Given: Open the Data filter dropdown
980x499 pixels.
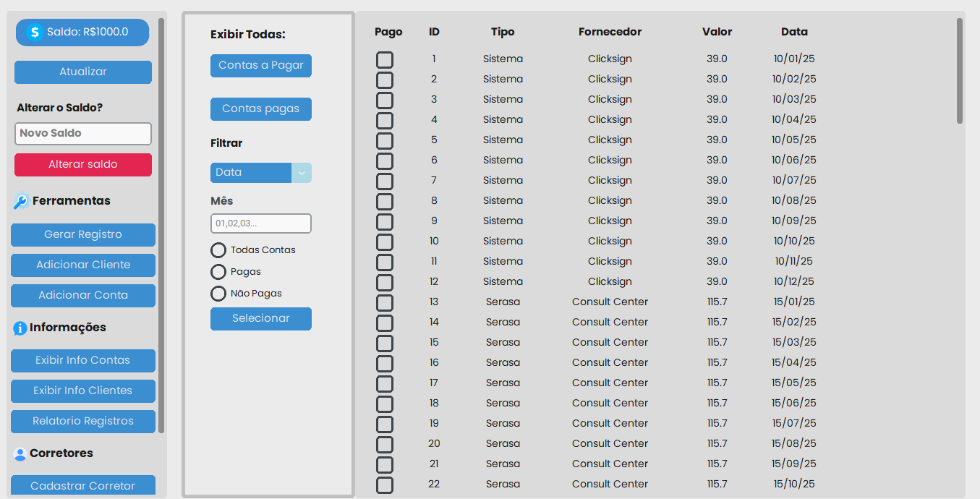Looking at the screenshot, I should tap(261, 173).
